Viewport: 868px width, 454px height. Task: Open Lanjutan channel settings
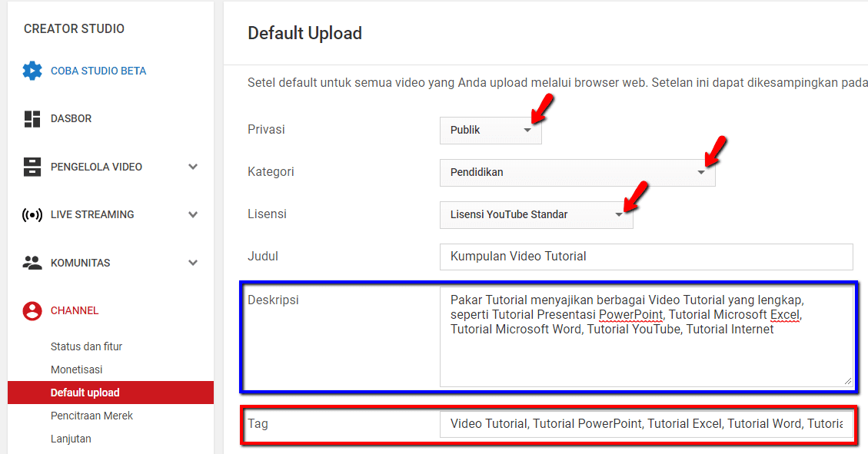[x=71, y=439]
